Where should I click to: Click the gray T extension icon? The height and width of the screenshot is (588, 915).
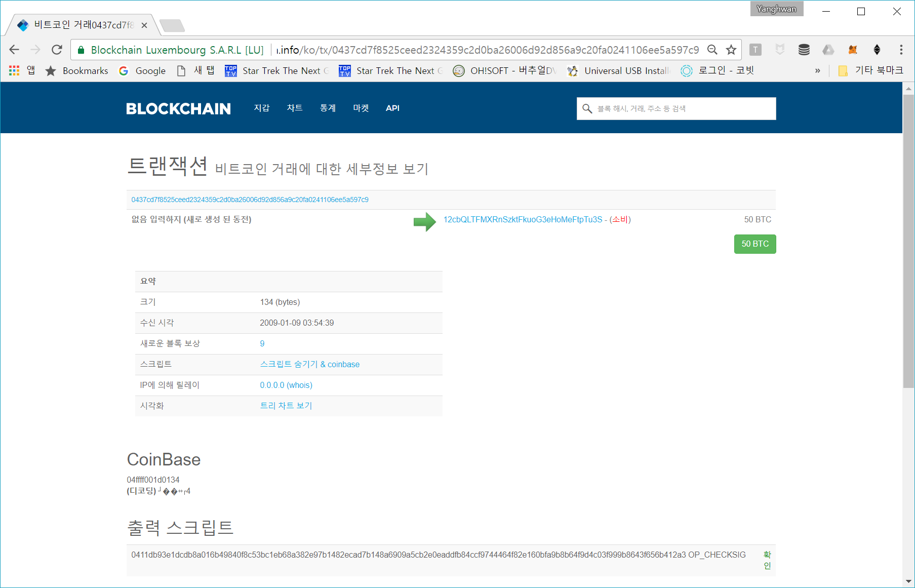click(755, 50)
